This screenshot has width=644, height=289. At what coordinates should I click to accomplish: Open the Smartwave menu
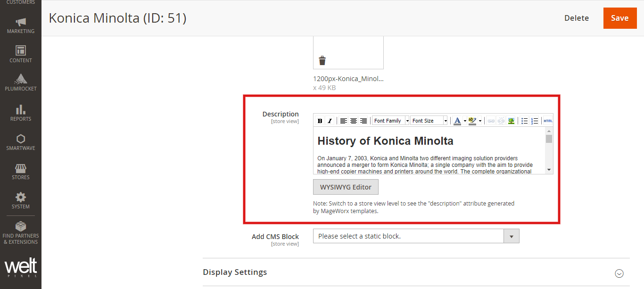[x=21, y=142]
